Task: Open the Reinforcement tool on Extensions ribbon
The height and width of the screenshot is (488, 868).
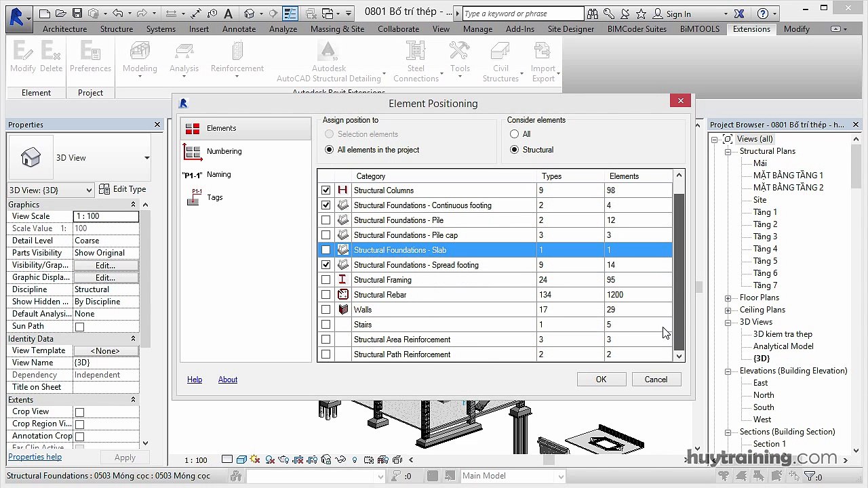Action: pyautogui.click(x=237, y=60)
